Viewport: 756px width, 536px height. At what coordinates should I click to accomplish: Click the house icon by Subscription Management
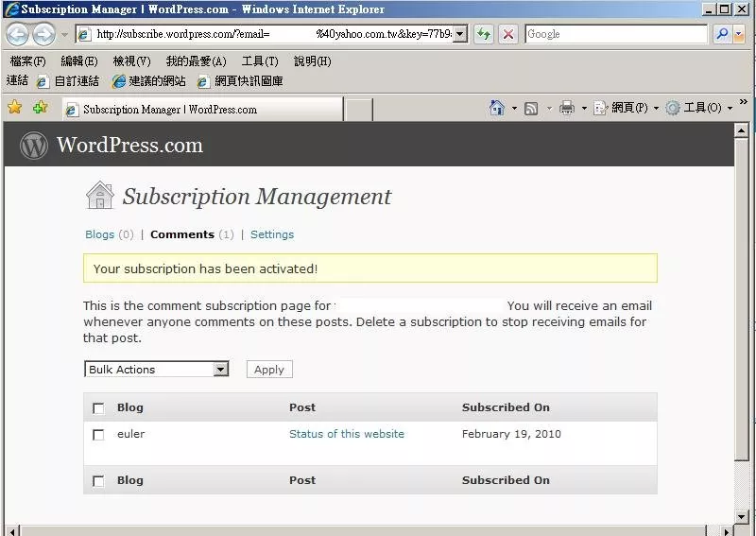coord(100,196)
